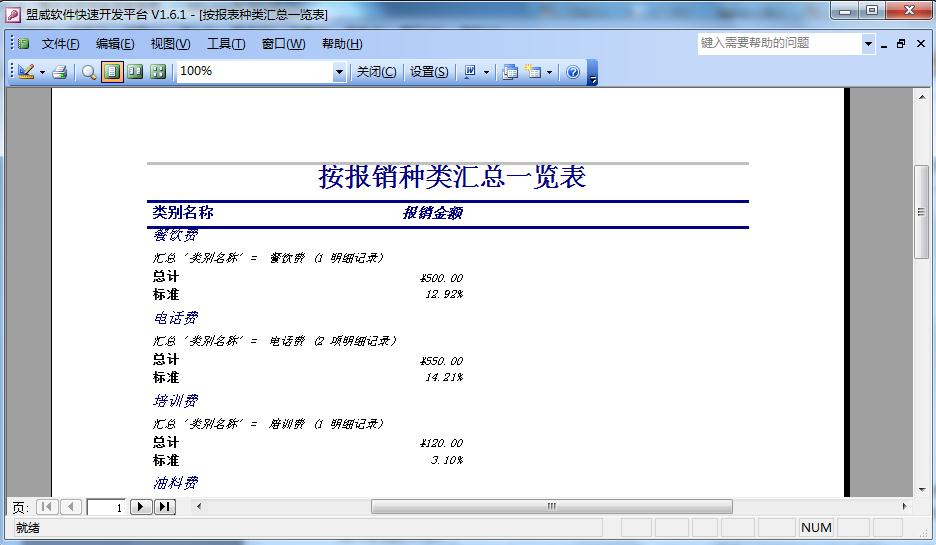Minimize the main application window
The width and height of the screenshot is (936, 545).
(845, 11)
